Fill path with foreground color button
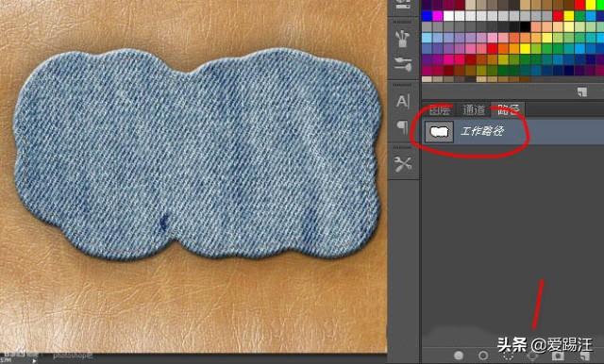 click(459, 356)
